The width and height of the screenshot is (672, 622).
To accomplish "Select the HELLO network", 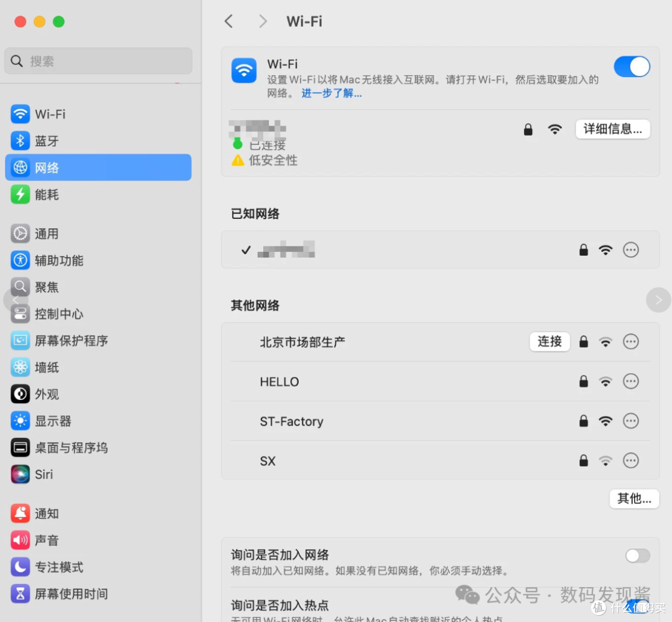I will click(440, 381).
